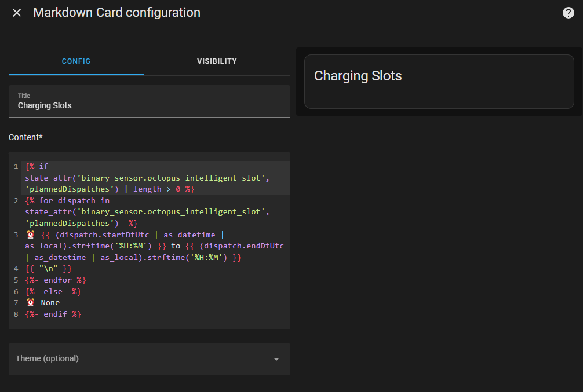The image size is (583, 392).
Task: Click the word None in the code
Action: tap(50, 302)
